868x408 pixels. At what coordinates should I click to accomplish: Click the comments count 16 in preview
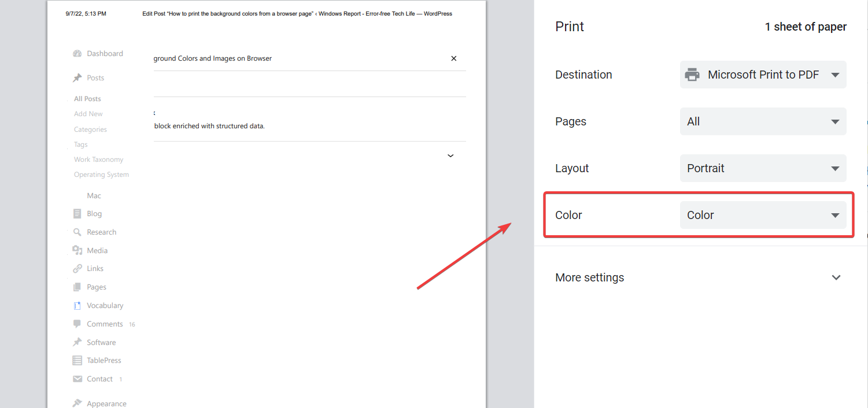tap(132, 325)
